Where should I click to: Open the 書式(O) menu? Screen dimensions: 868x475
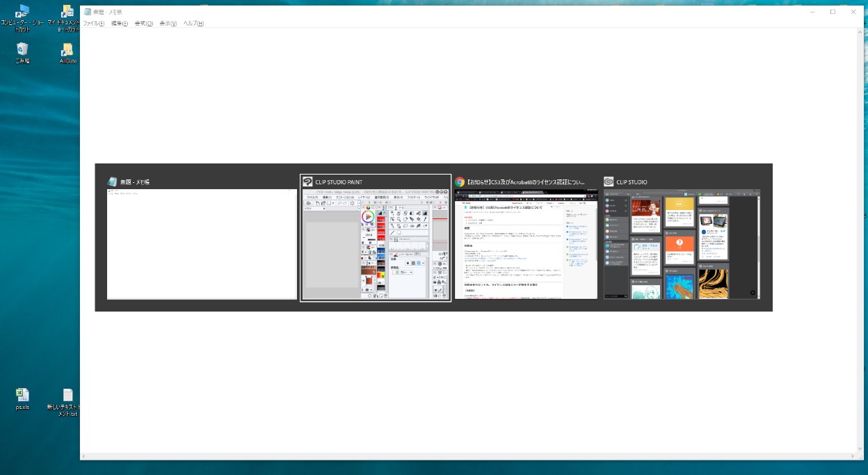[143, 24]
